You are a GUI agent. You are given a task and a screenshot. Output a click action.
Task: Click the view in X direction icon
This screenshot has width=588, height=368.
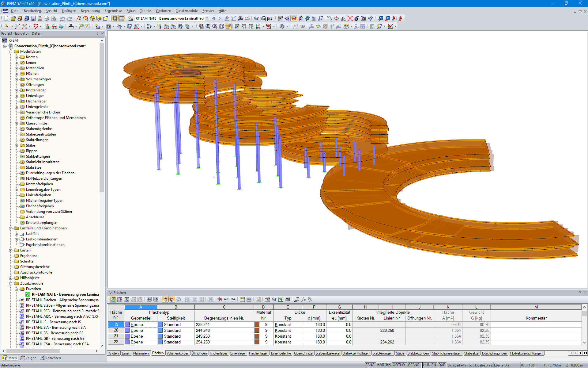point(237,26)
